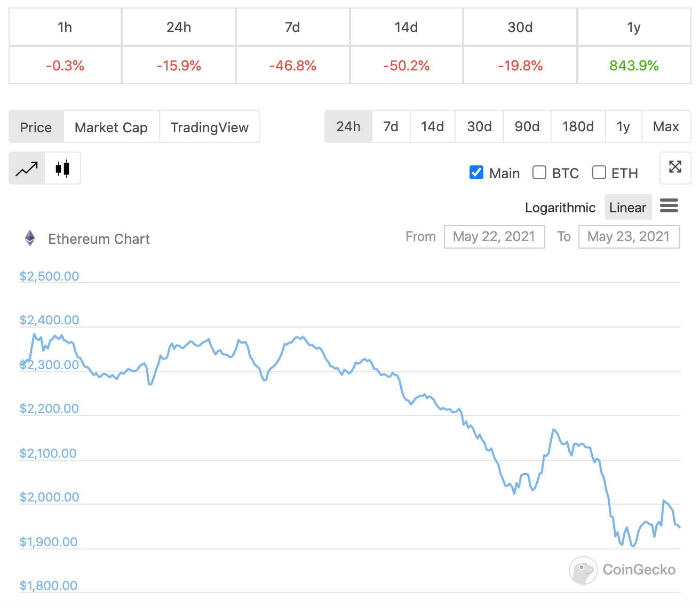This screenshot has height=606, width=700.
Task: Choose the 90d chart range
Action: [527, 126]
